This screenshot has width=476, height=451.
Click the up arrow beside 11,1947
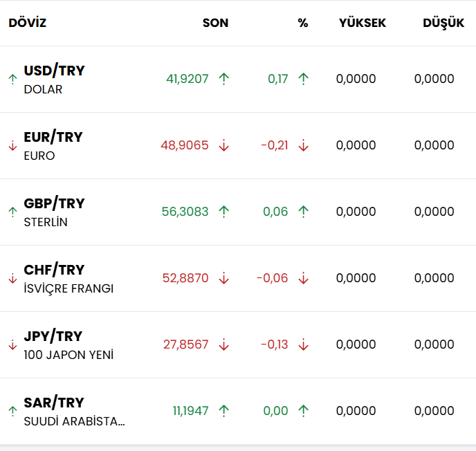click(x=223, y=411)
